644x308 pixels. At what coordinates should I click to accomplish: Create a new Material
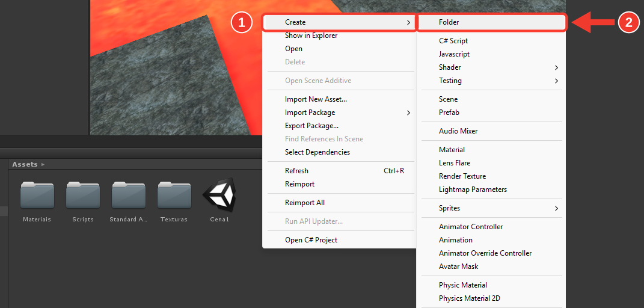pos(491,149)
